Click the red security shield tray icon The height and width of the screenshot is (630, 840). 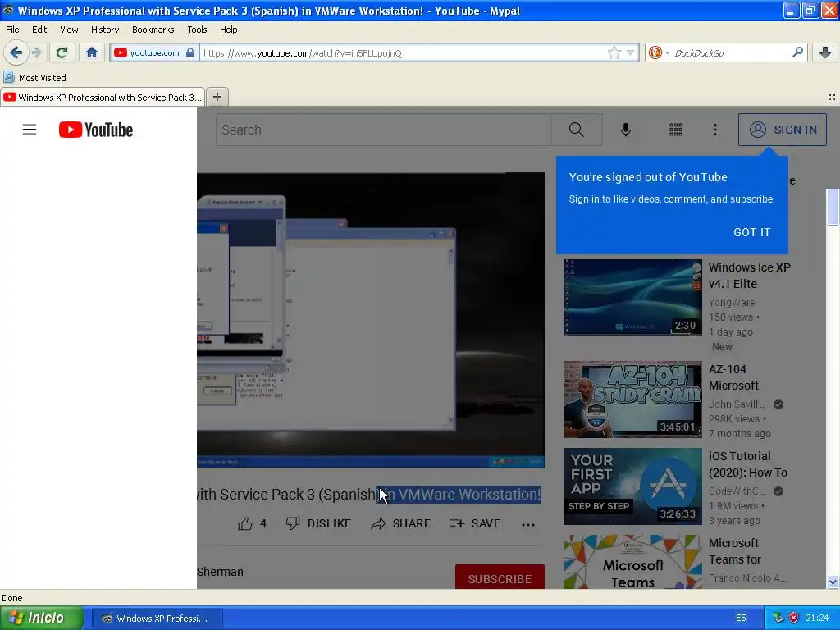(793, 618)
